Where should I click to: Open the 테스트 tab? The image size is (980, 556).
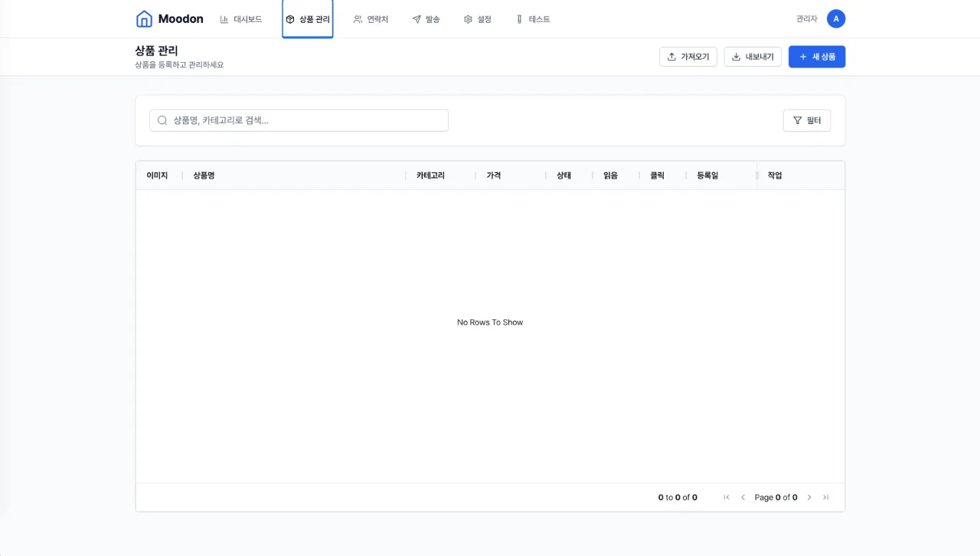coord(533,19)
